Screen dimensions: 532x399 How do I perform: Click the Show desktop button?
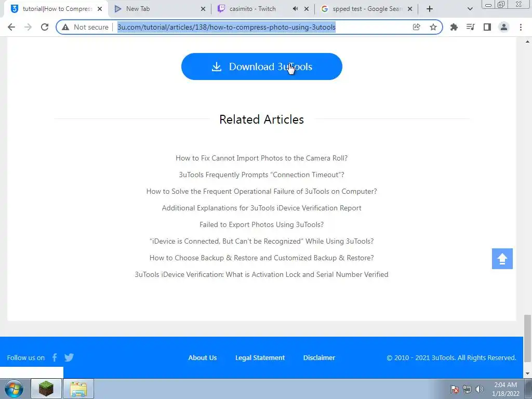pyautogui.click(x=528, y=389)
